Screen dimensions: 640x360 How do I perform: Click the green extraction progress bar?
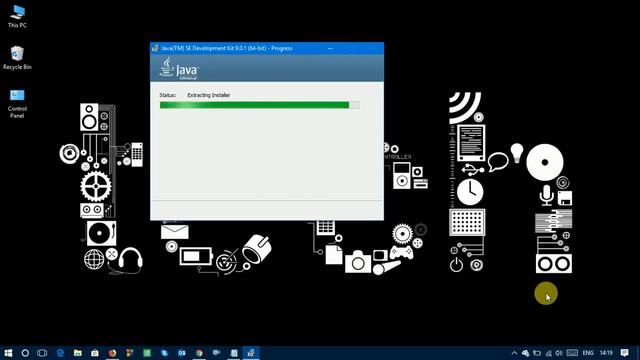pos(260,105)
